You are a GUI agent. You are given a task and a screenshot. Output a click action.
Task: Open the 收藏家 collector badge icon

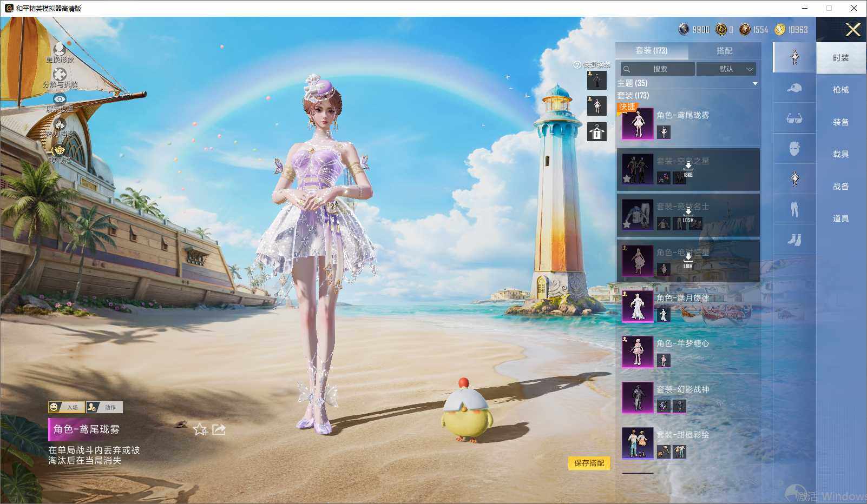tap(60, 149)
